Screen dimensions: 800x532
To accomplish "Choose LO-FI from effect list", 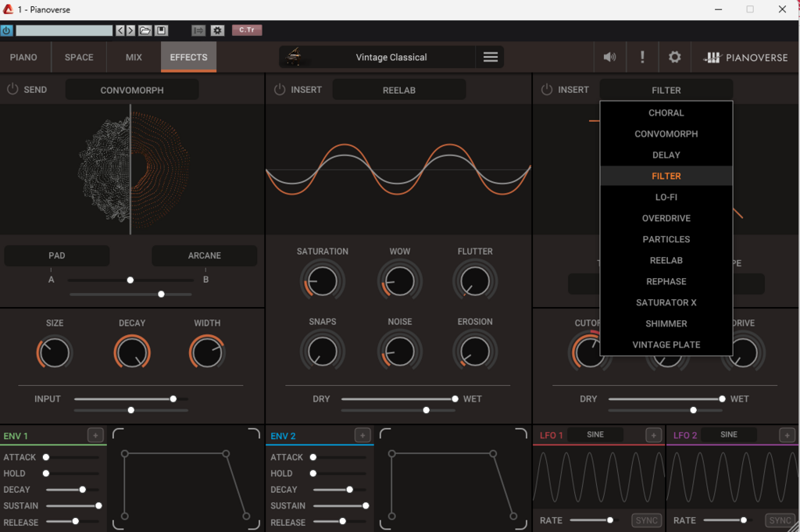I will click(x=666, y=197).
